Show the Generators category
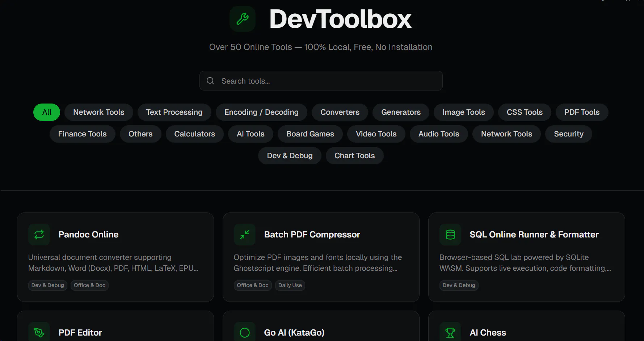The image size is (644, 341). click(x=401, y=112)
